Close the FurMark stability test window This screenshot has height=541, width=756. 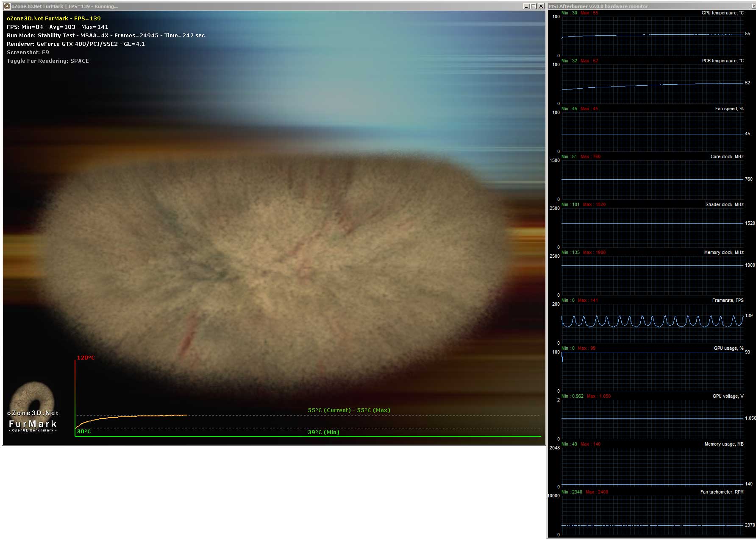(x=541, y=6)
